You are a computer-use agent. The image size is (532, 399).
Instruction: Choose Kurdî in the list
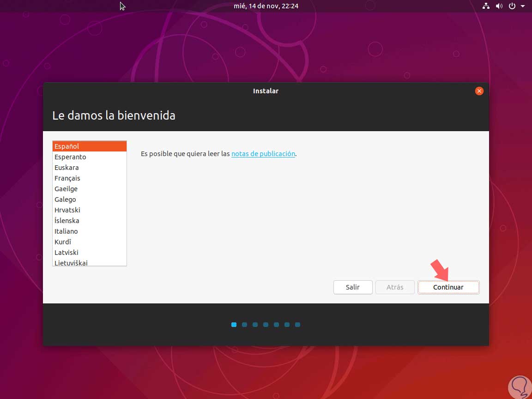[x=90, y=242]
